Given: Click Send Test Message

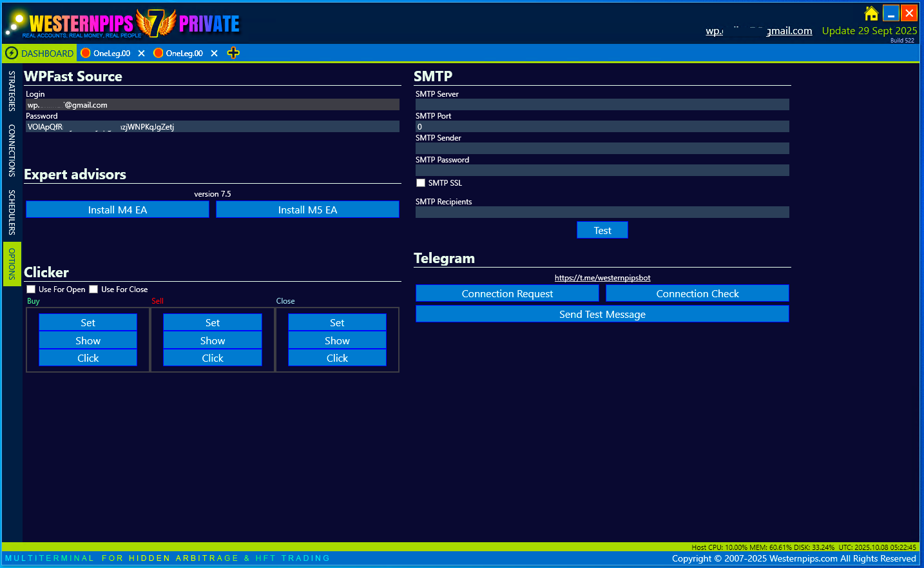Looking at the screenshot, I should pyautogui.click(x=602, y=314).
